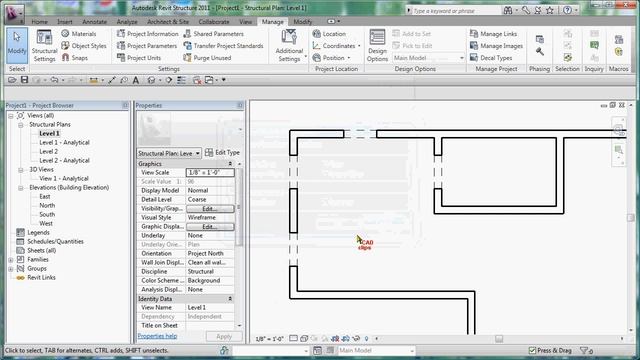The height and width of the screenshot is (360, 640).
Task: Collapse Elevations (Building Elevation) node
Action: (20, 188)
